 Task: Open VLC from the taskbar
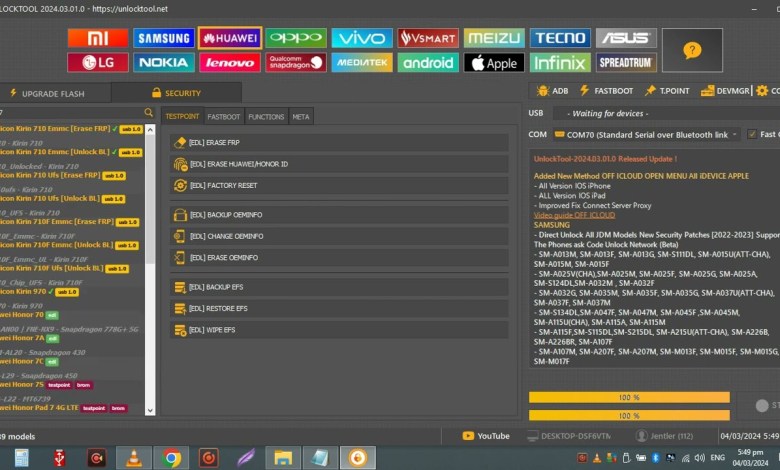(133, 458)
